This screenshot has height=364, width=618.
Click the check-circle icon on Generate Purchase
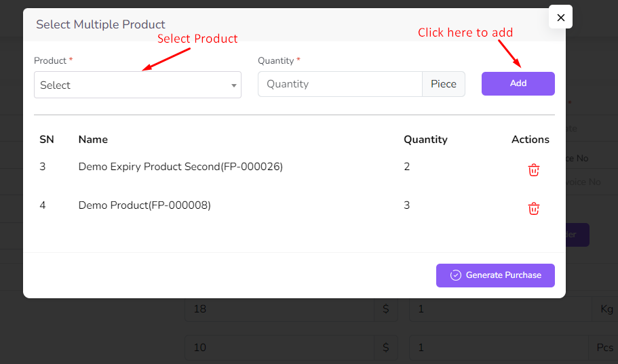tap(456, 275)
